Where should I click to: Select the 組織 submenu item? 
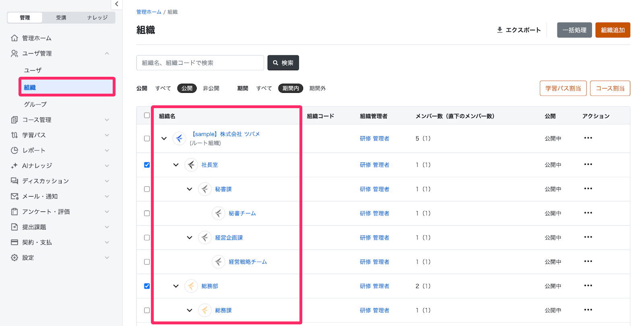pyautogui.click(x=67, y=87)
